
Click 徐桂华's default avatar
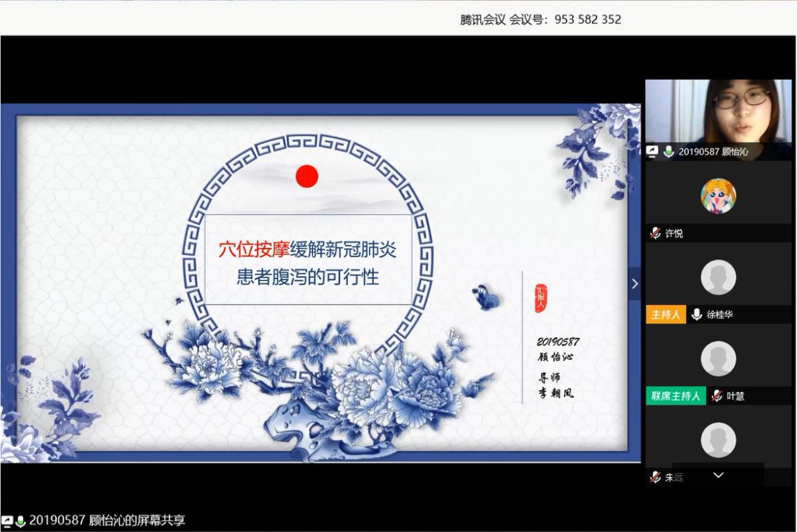718,277
